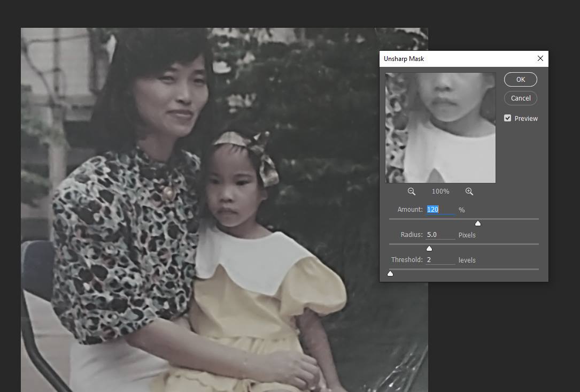Click the 100% preview zoom readout
The width and height of the screenshot is (580, 392).
click(440, 191)
